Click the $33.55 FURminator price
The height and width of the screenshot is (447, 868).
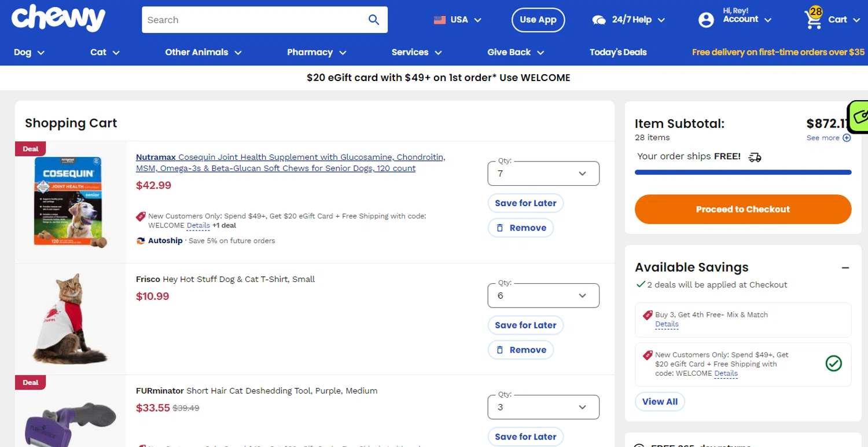coord(153,408)
